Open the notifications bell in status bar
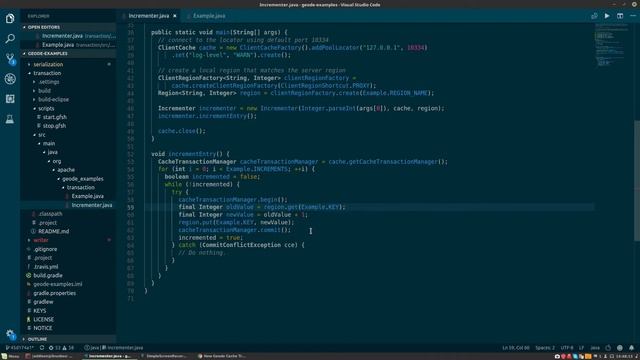The width and height of the screenshot is (640, 360). point(631,348)
